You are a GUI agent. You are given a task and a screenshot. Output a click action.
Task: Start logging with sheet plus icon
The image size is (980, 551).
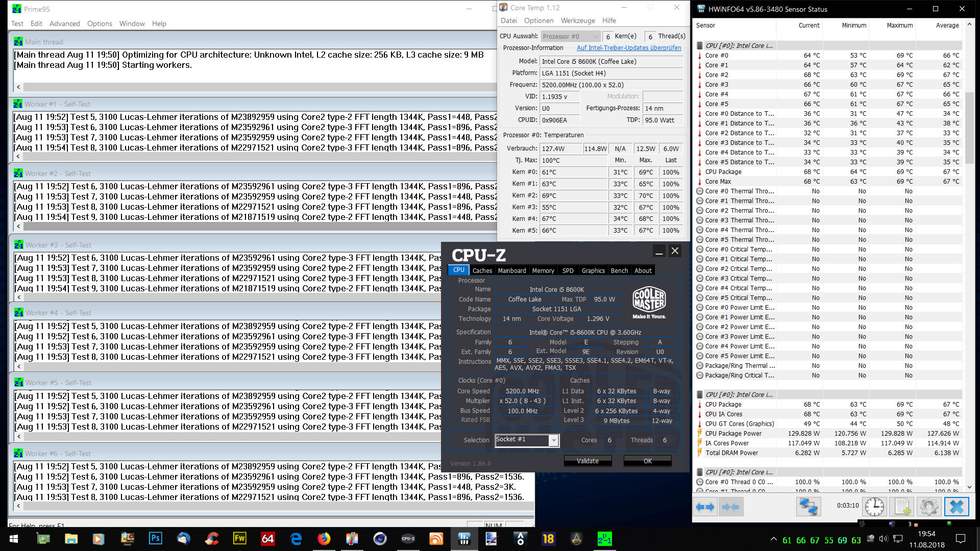[x=901, y=507]
